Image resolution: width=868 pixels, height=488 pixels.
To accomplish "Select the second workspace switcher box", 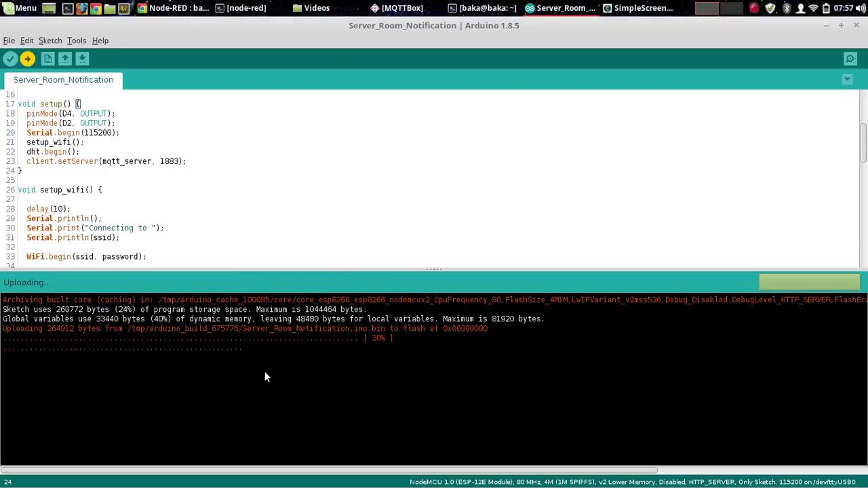I will 732,8.
